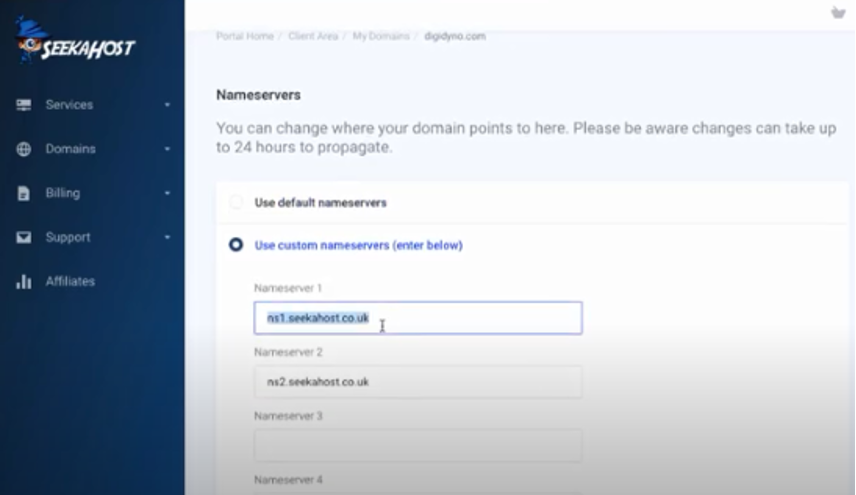Click the Billing document icon

coord(23,193)
